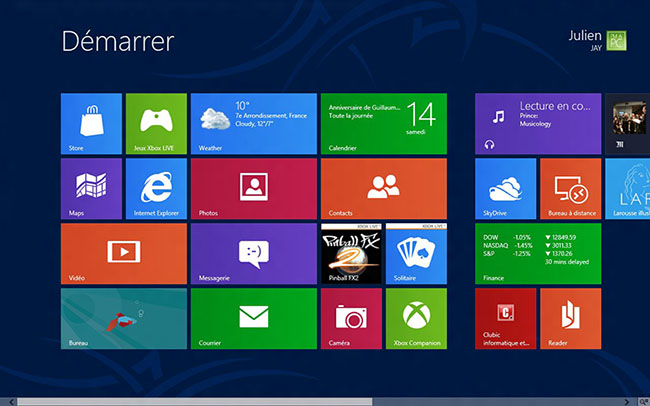Click the Julien user account picture
Viewport: 650px width, 406px height.
click(x=616, y=41)
